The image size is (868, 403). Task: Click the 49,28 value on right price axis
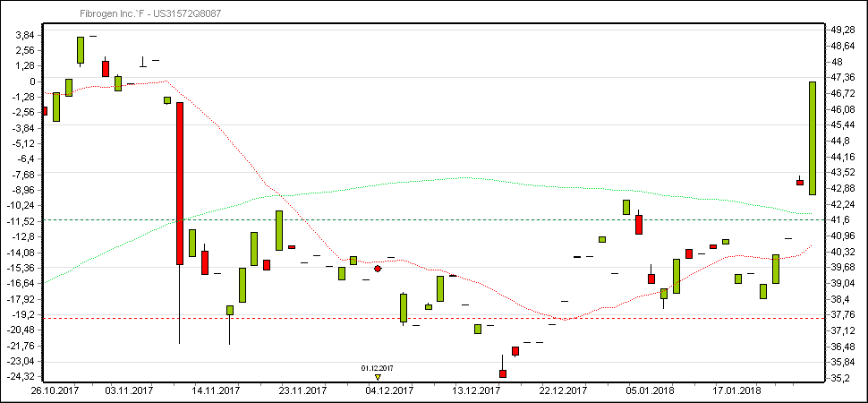point(843,30)
